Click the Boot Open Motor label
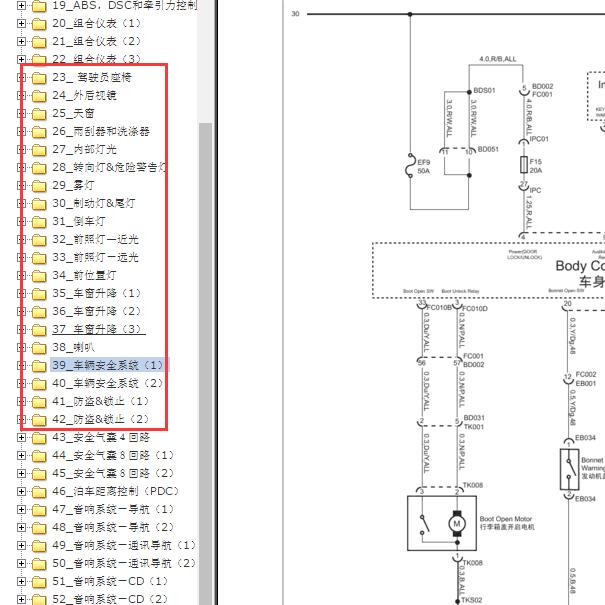Screen dimensions: 605x605 click(507, 523)
